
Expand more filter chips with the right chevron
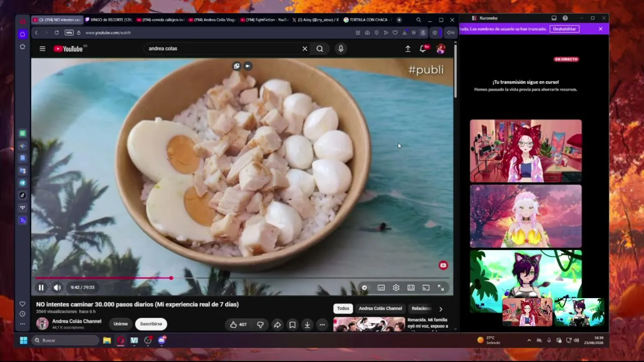[441, 309]
